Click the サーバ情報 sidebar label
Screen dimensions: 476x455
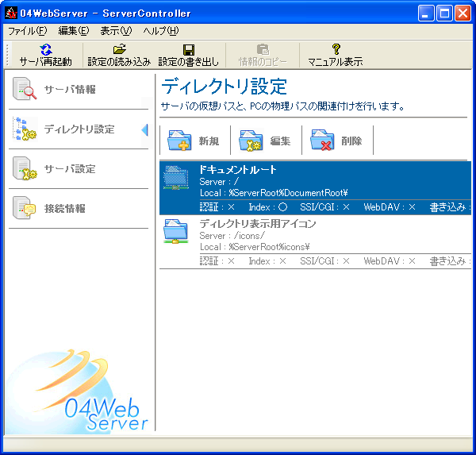pyautogui.click(x=70, y=90)
